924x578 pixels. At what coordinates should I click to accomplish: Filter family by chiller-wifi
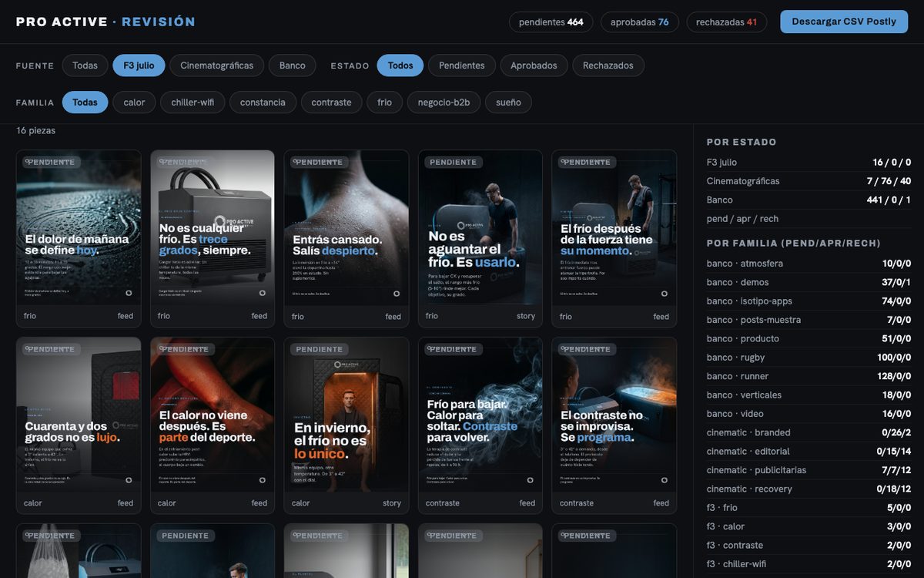tap(192, 102)
